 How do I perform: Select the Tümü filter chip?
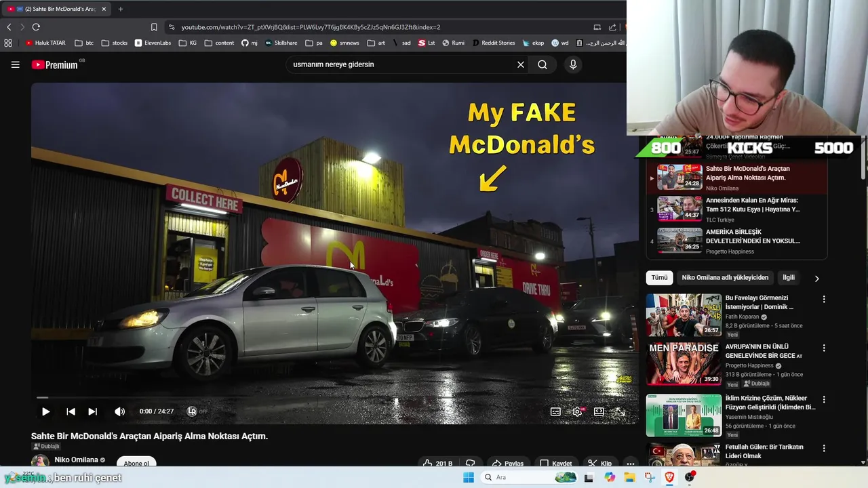pos(659,277)
